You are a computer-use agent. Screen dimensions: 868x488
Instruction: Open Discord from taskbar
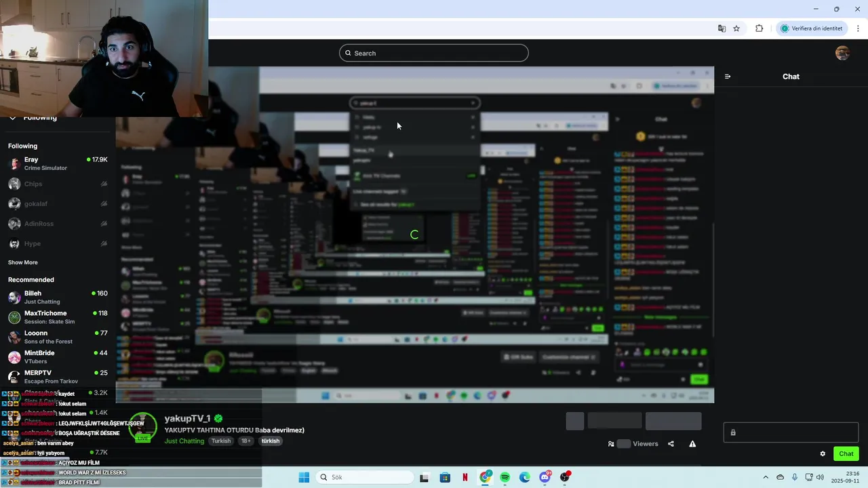545,477
